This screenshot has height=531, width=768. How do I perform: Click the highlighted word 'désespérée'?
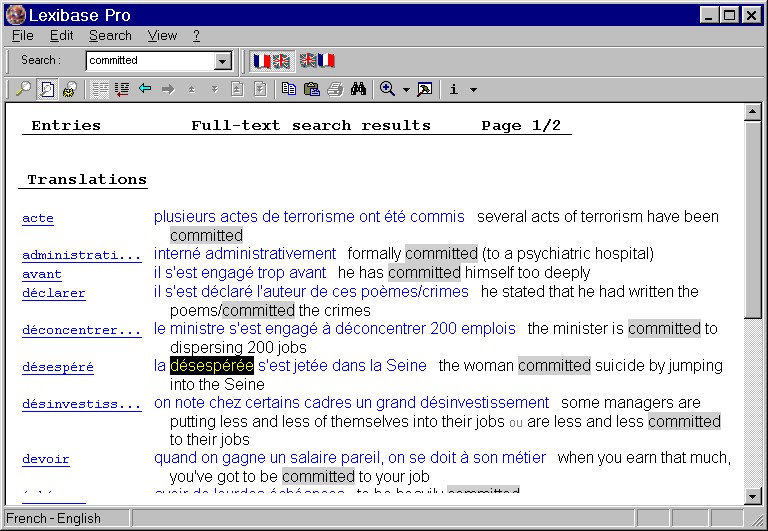[x=212, y=365]
